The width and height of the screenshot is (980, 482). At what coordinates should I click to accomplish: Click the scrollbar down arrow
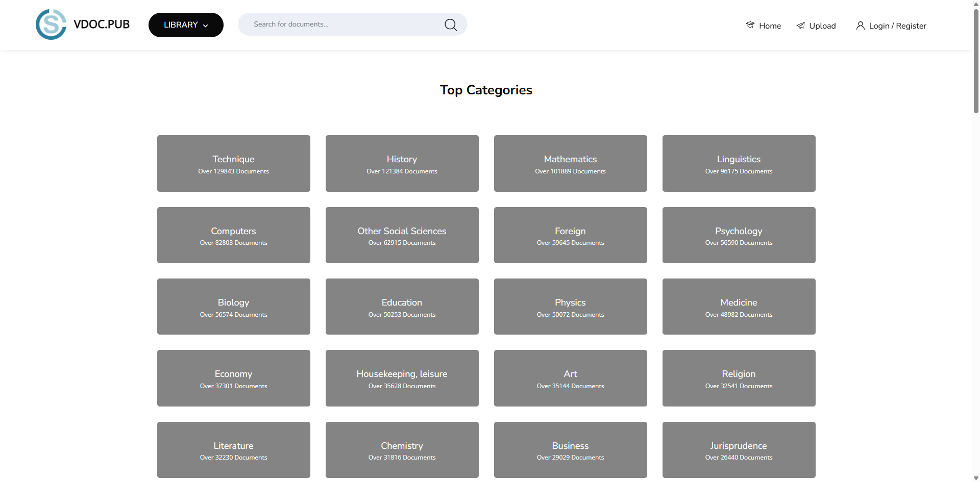(x=976, y=478)
